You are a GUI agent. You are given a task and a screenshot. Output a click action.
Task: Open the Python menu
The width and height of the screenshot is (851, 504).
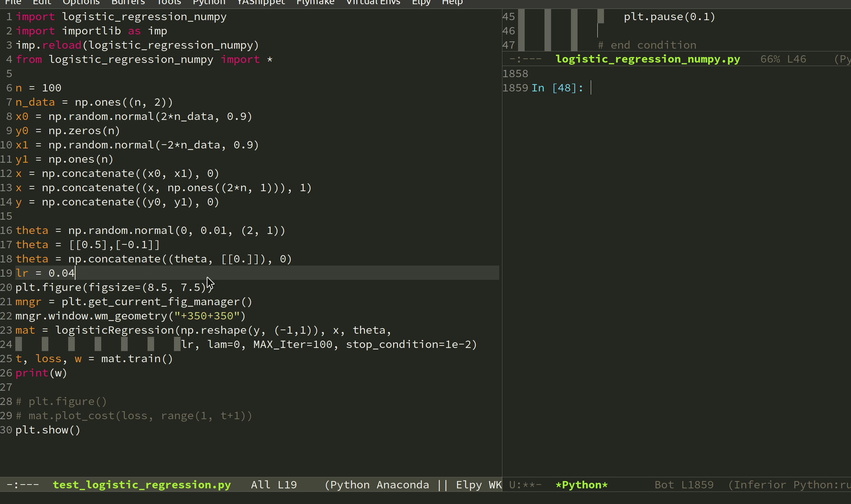[209, 2]
